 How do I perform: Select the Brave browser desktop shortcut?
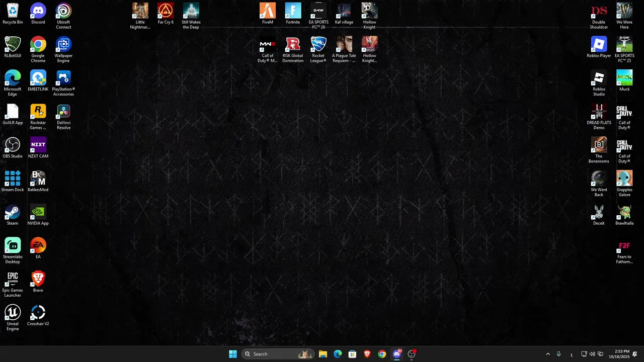pyautogui.click(x=38, y=282)
